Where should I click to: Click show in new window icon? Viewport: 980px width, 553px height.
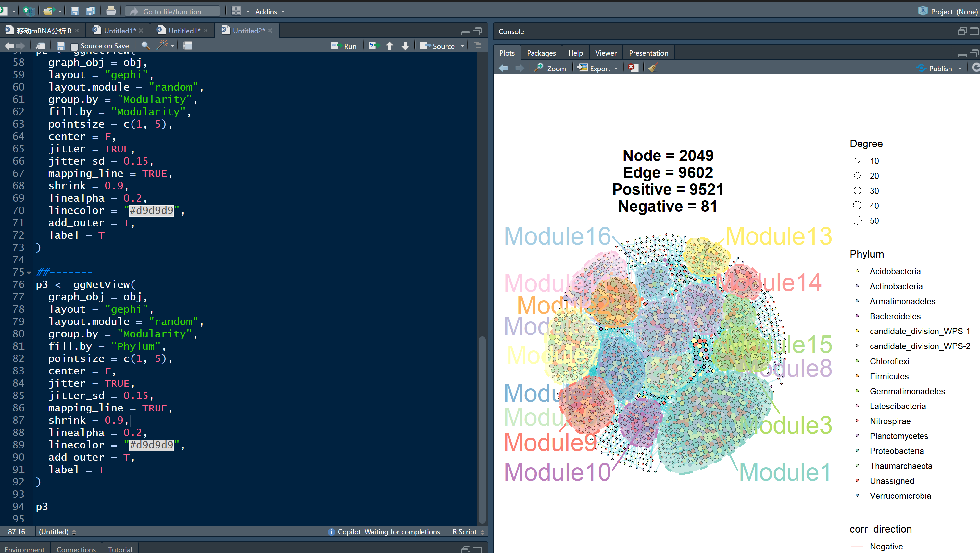click(40, 46)
